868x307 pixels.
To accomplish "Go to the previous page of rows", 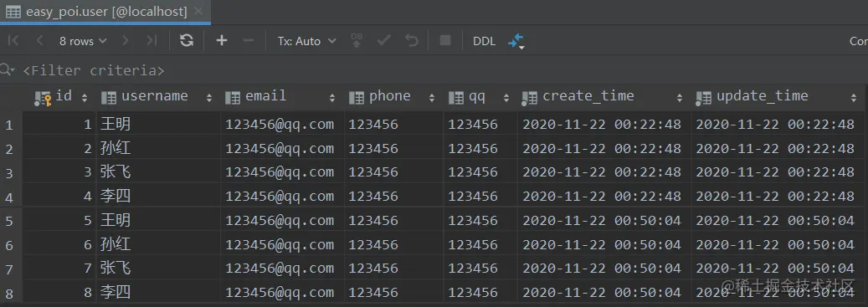I will click(39, 40).
